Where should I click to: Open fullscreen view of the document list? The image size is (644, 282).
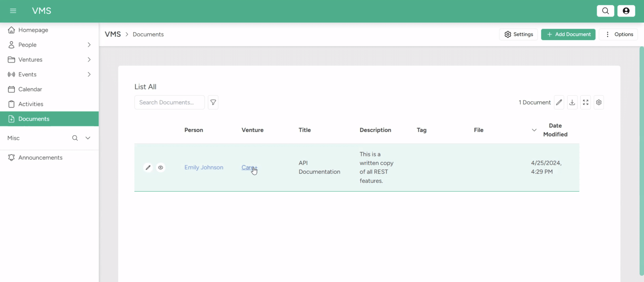click(x=585, y=102)
